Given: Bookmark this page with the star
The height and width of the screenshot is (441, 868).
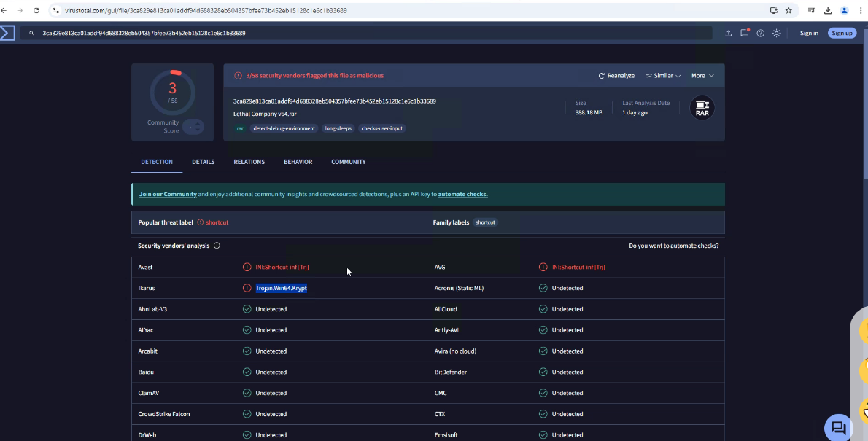Looking at the screenshot, I should [788, 10].
